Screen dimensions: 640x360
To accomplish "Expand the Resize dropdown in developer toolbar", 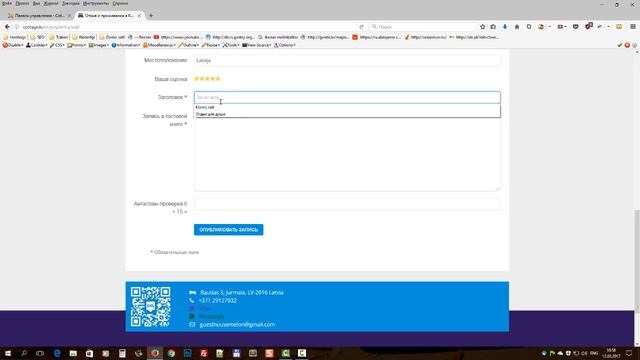I will point(211,45).
